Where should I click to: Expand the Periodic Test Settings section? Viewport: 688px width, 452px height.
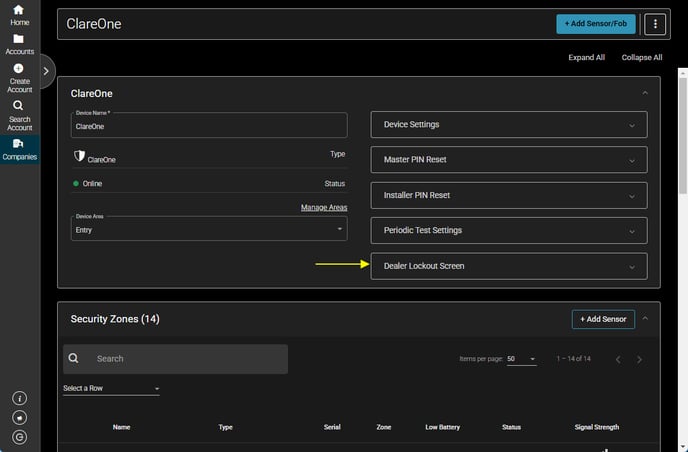click(x=509, y=230)
